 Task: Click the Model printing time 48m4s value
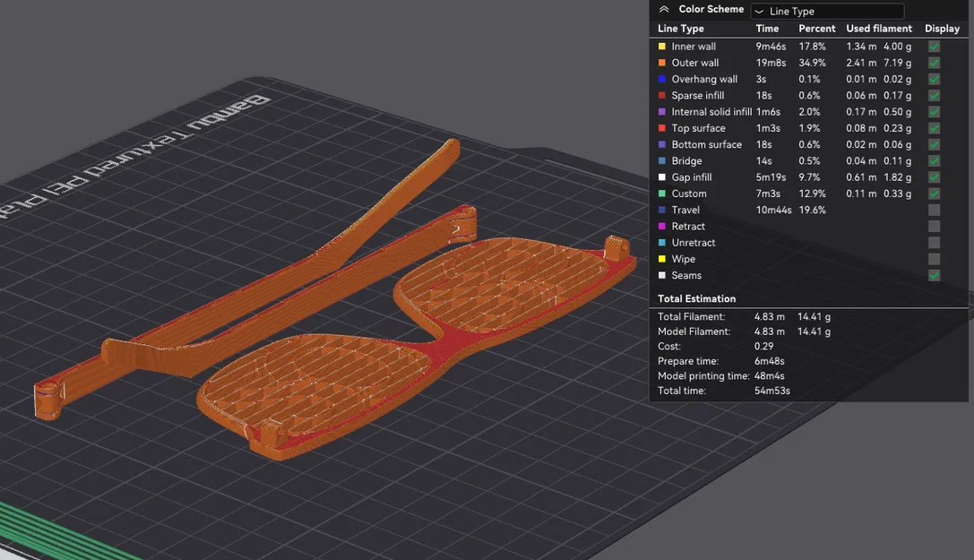point(769,375)
